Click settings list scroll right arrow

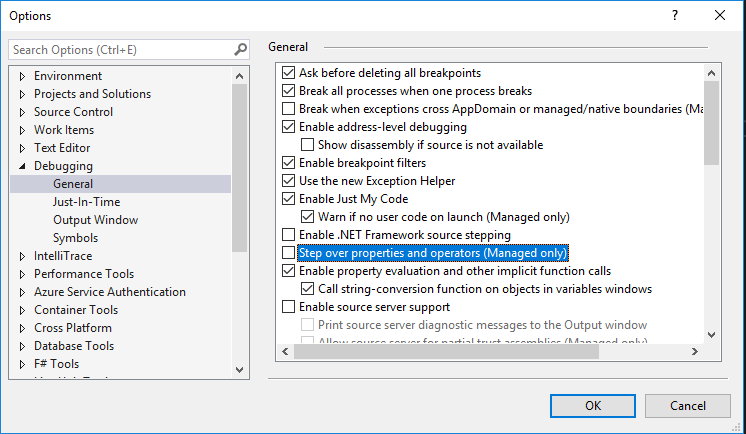click(695, 352)
